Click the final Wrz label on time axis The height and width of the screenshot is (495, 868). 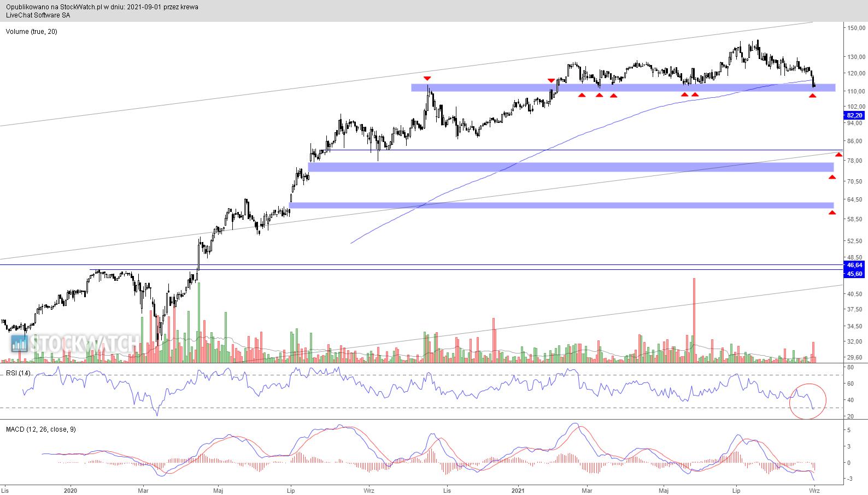tap(814, 491)
